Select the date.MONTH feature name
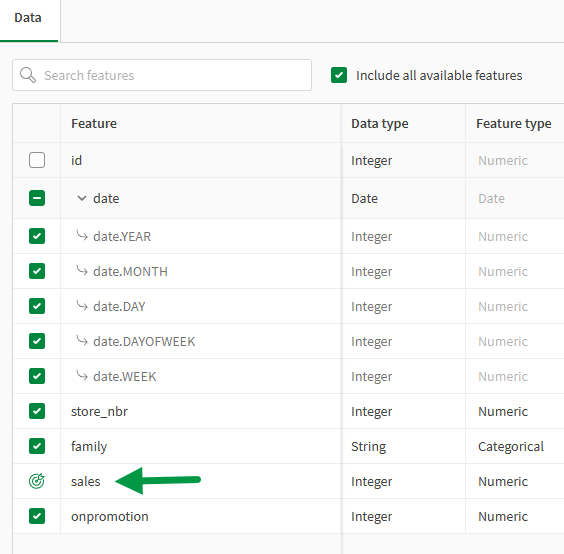This screenshot has width=564, height=554. click(130, 271)
